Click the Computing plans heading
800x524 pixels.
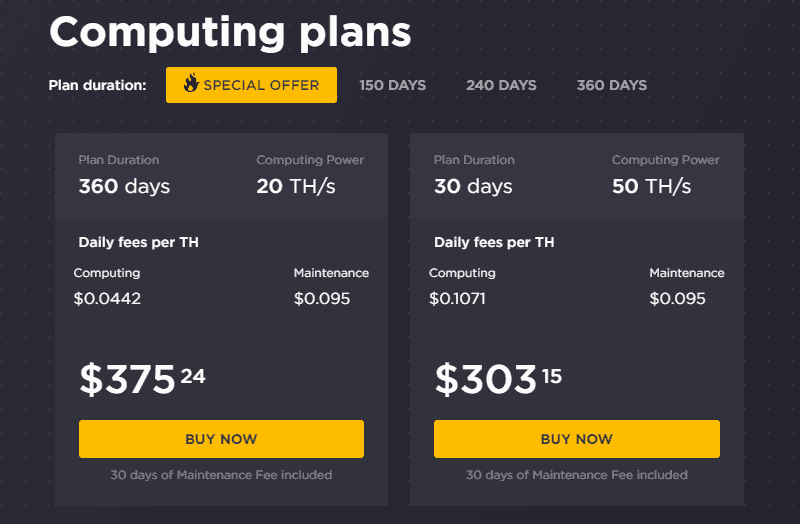click(230, 33)
